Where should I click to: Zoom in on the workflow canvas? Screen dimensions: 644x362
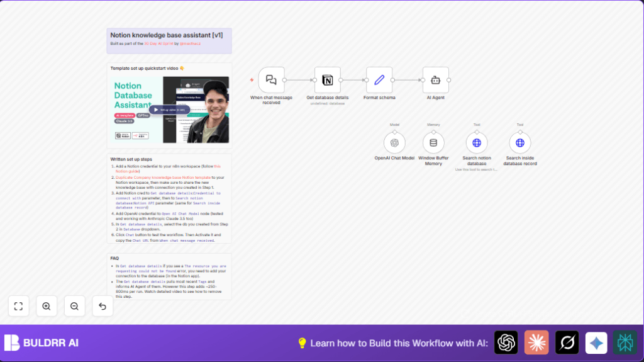point(47,306)
